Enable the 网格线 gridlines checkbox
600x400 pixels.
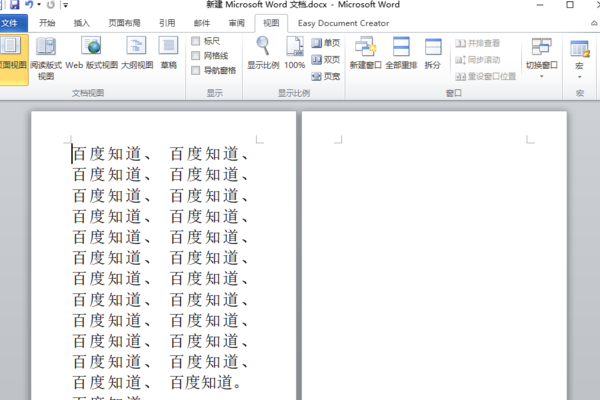(196, 56)
